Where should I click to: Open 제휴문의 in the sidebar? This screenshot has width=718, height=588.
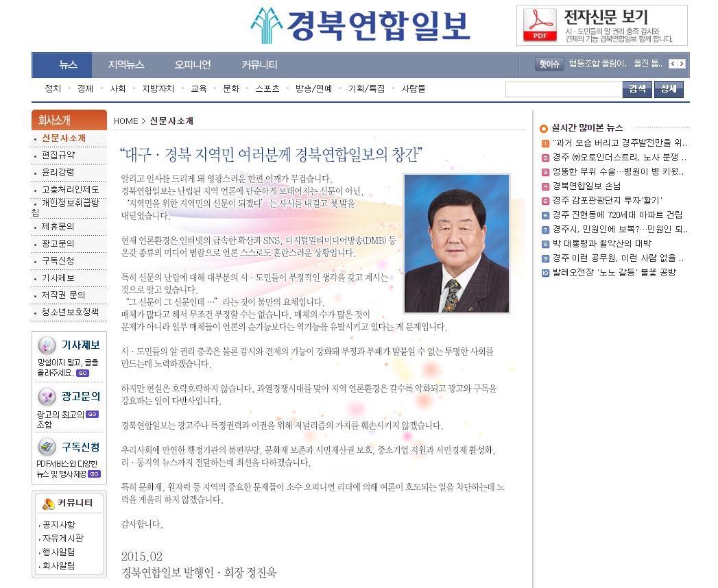pos(58,227)
